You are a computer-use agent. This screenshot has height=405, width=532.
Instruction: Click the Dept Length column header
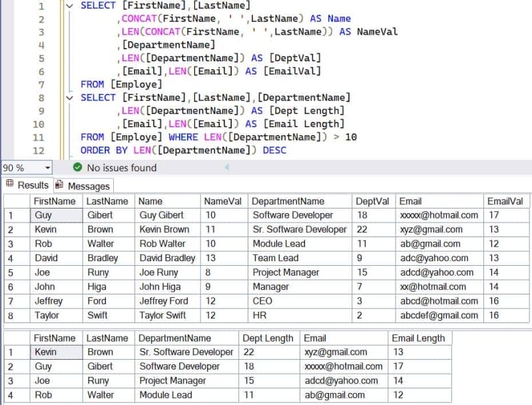point(268,338)
